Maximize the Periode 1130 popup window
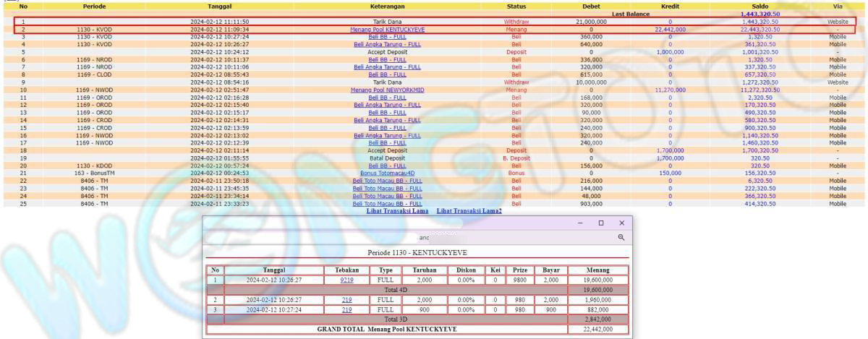Screen dimensions: 868x339 click(x=600, y=223)
